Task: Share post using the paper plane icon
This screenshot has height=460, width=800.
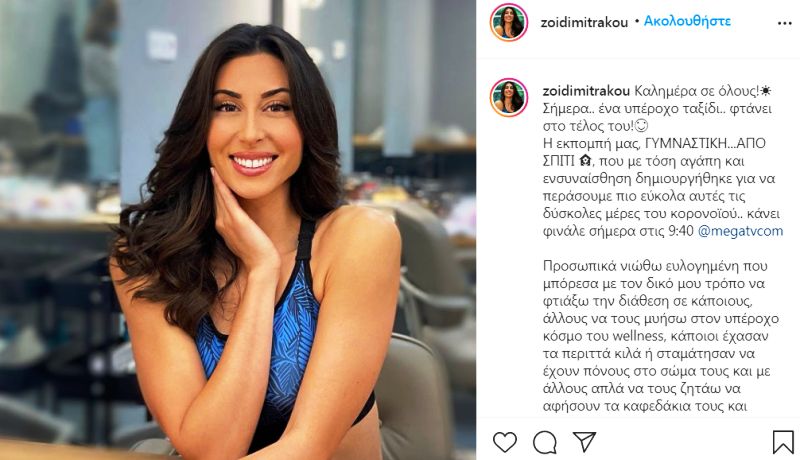Action: 584,442
